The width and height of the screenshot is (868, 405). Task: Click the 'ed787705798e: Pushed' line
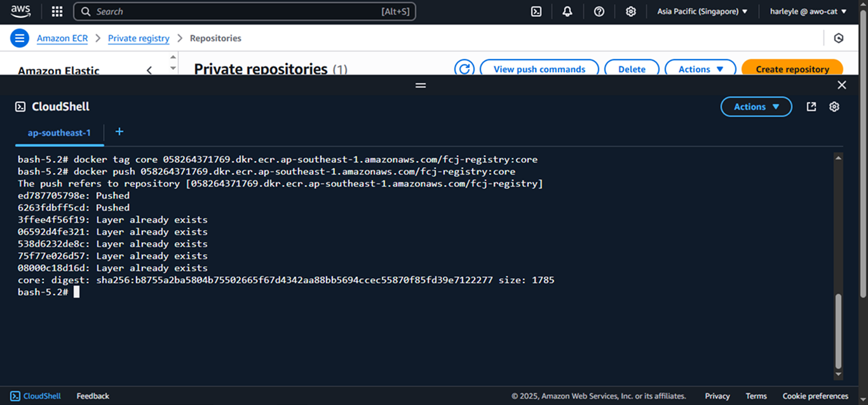tap(74, 196)
